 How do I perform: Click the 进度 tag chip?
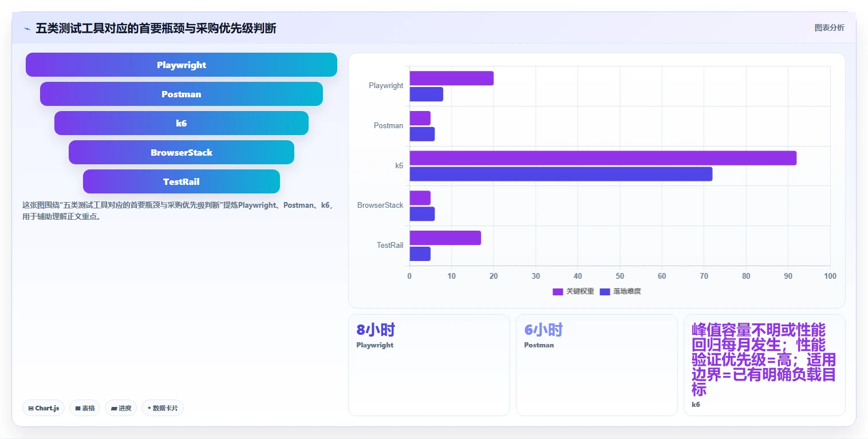121,408
